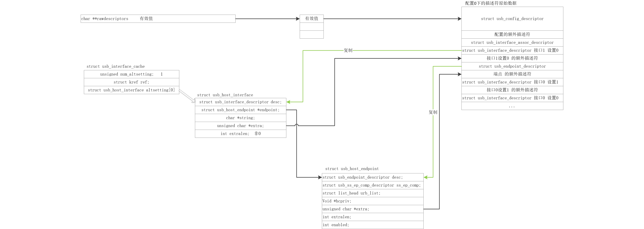Click 'struct usb_host_endpoint *endpoint;' row
Image resolution: width=644 pixels, height=229 pixels.
click(240, 110)
